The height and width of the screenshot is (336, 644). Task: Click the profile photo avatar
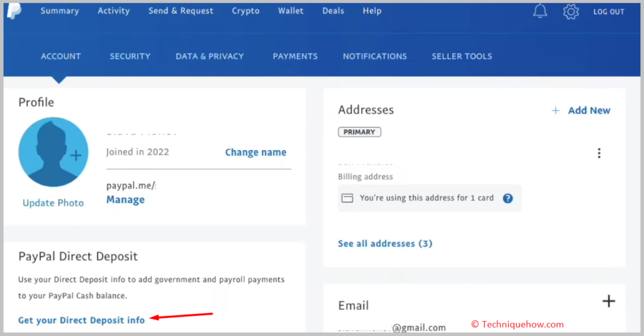point(53,152)
